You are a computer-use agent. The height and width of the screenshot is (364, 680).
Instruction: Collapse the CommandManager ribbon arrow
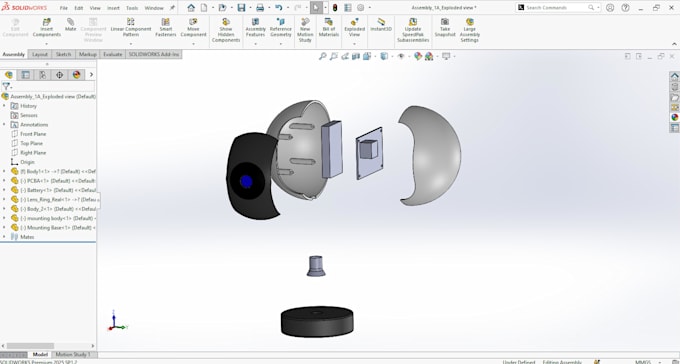(x=674, y=44)
